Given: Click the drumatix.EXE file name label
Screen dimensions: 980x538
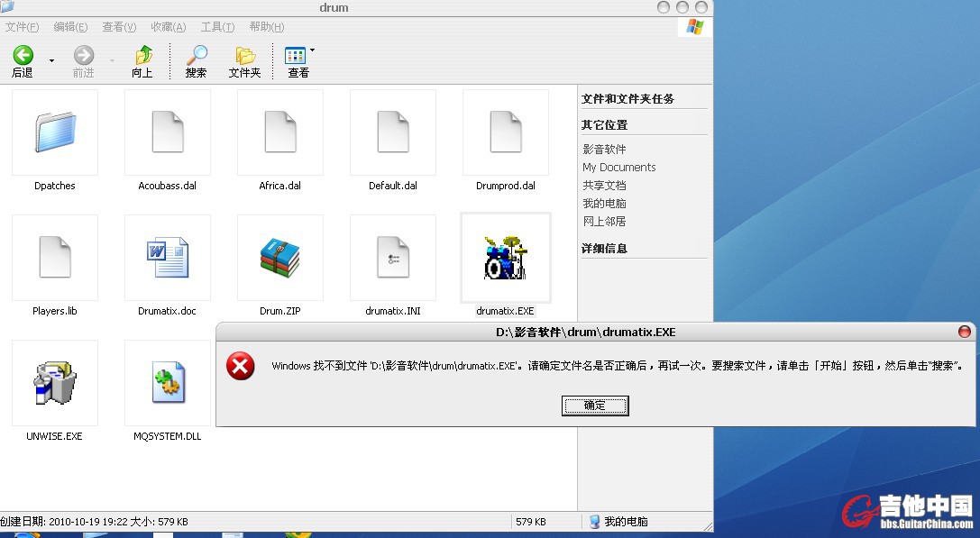Looking at the screenshot, I should (505, 311).
